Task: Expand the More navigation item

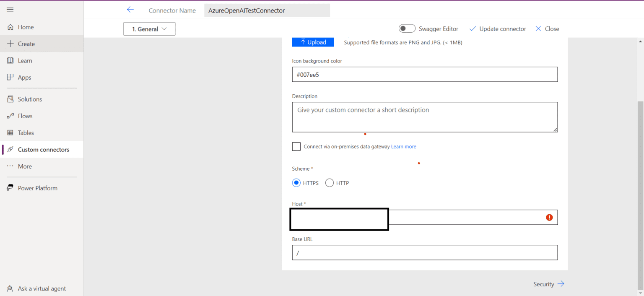Action: [x=25, y=166]
